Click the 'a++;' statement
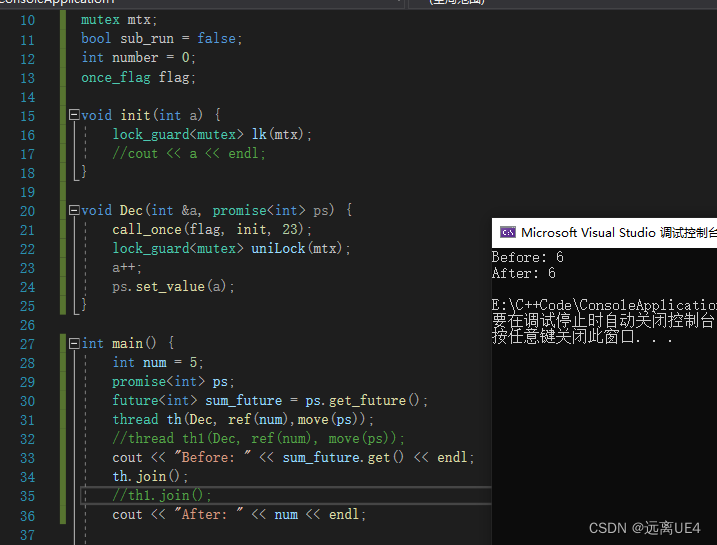 [x=127, y=267]
